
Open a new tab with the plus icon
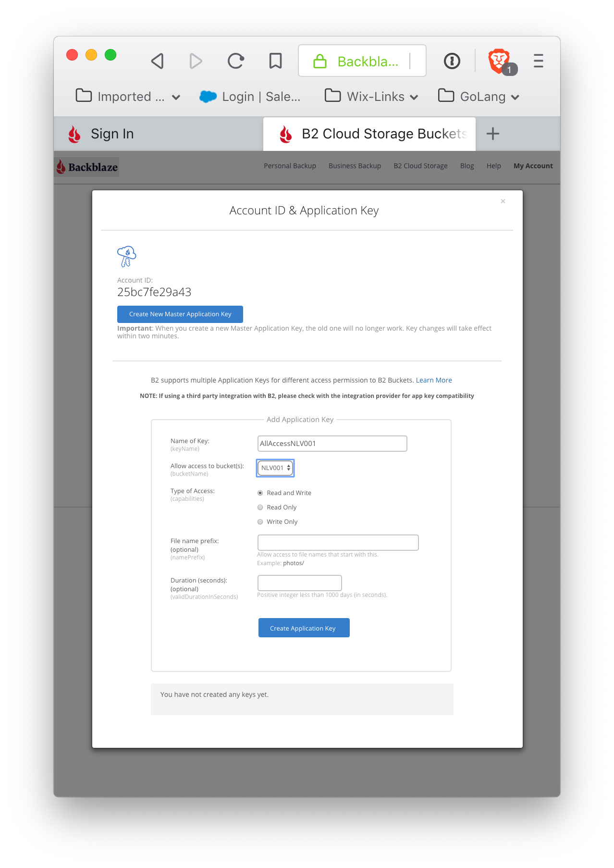[x=493, y=134]
